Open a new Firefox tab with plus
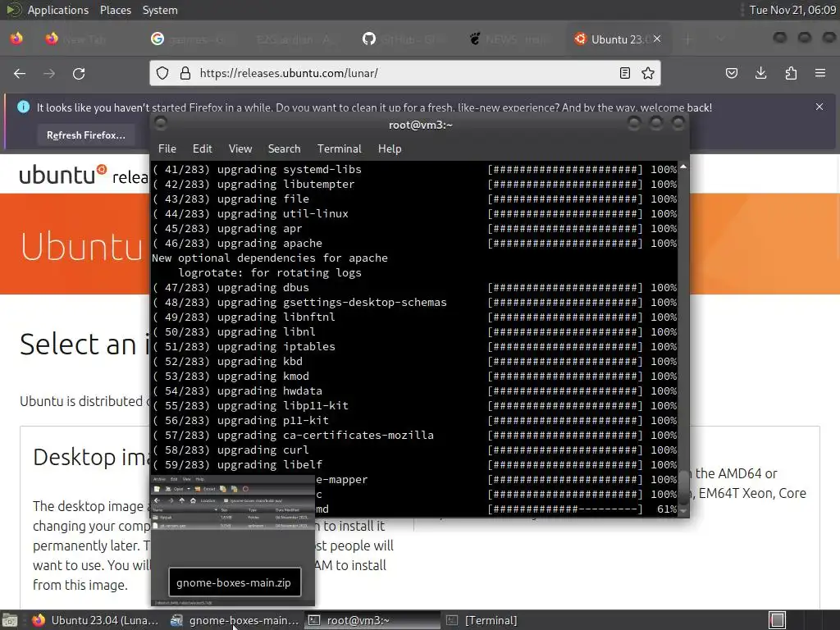Image resolution: width=840 pixels, height=630 pixels. [688, 39]
